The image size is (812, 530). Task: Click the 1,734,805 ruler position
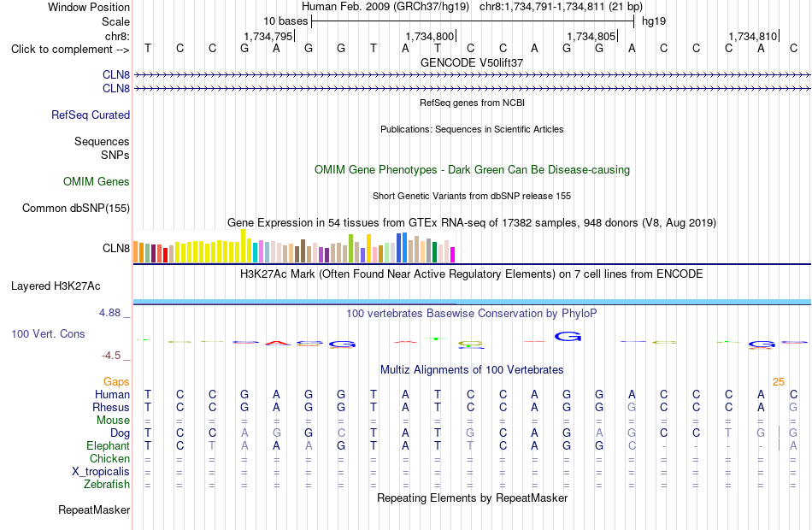(x=591, y=36)
